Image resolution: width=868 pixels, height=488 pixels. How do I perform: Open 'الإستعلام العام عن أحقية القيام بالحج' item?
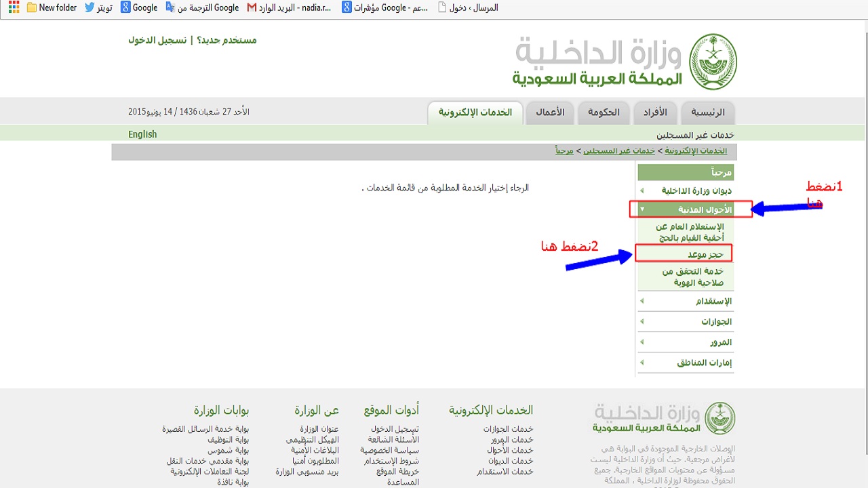(689, 232)
